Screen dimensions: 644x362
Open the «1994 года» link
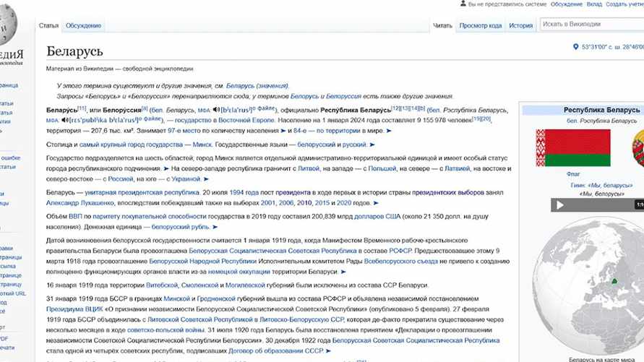pyautogui.click(x=244, y=192)
